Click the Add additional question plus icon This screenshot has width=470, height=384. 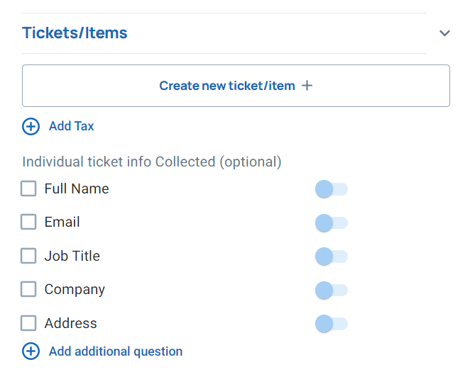click(x=31, y=351)
